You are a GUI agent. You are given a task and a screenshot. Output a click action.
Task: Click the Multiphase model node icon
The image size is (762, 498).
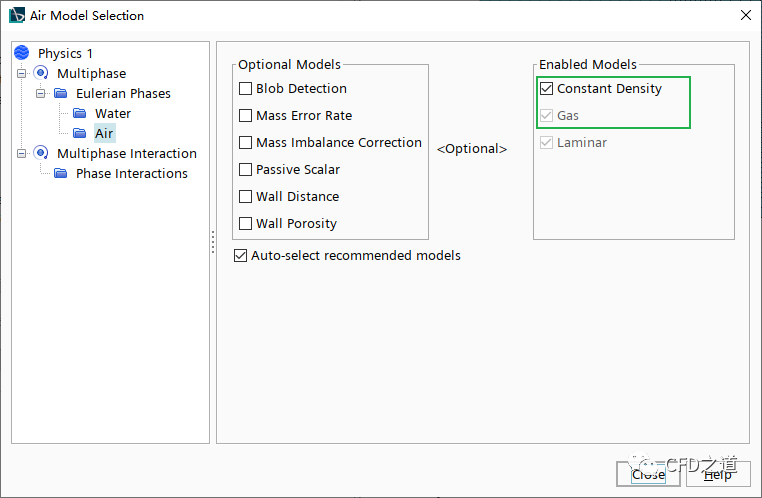pos(41,73)
